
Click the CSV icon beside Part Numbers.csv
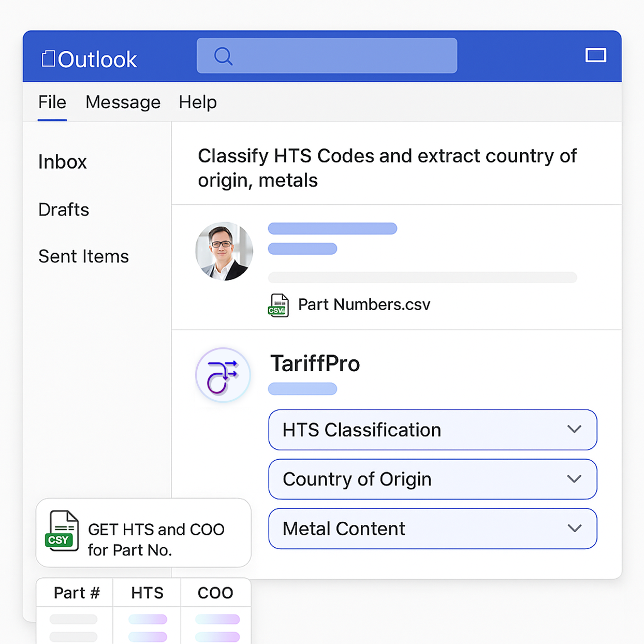click(278, 305)
